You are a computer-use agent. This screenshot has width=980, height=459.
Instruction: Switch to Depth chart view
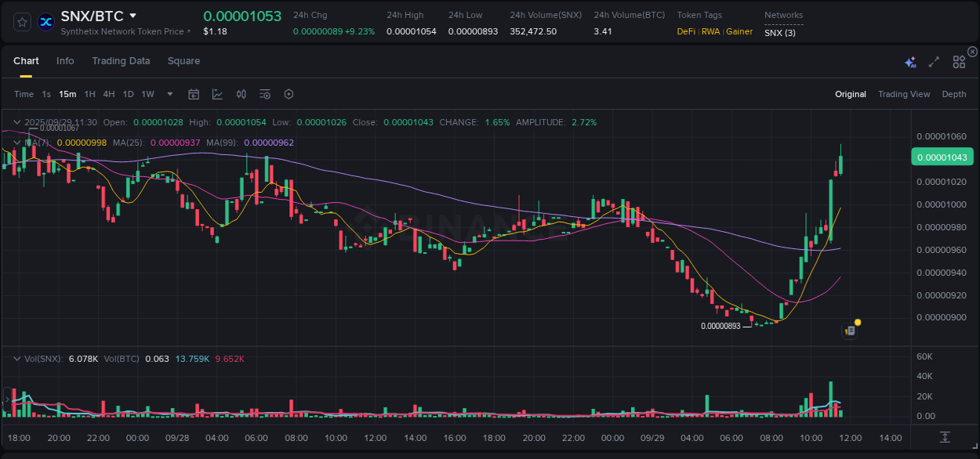coord(954,94)
